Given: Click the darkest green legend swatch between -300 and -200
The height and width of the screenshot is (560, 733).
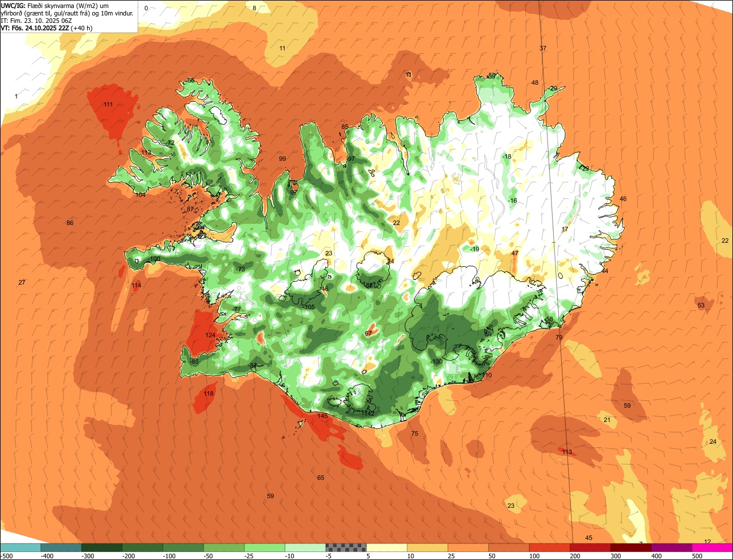Looking at the screenshot, I should pos(103,547).
